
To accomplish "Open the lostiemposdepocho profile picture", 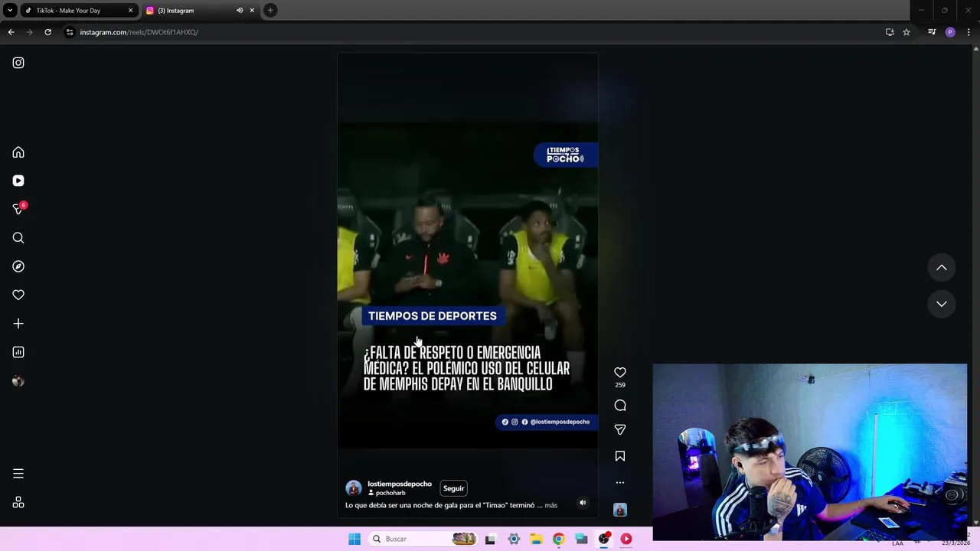I will click(x=354, y=488).
